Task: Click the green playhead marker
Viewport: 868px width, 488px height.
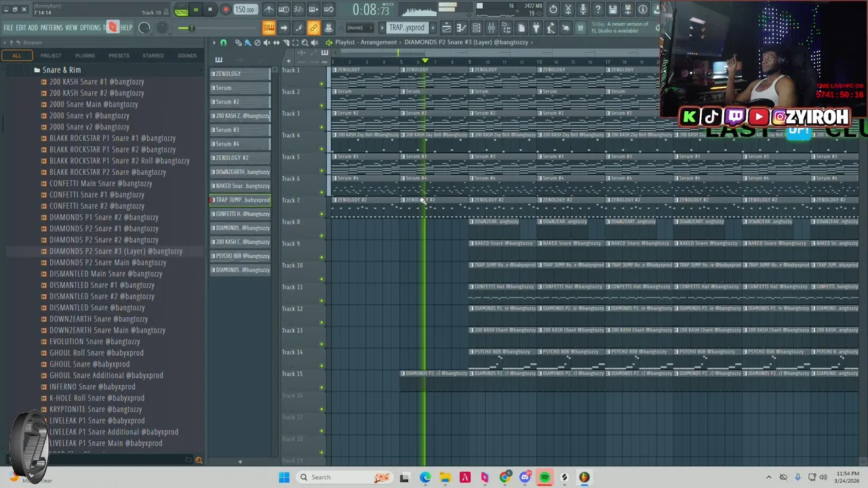Action: pos(425,61)
